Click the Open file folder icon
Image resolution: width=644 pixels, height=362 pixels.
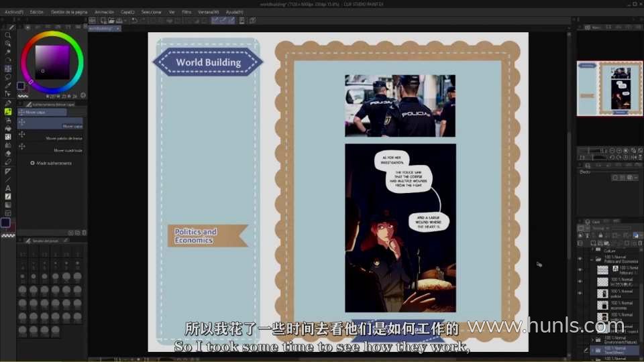tap(110, 21)
